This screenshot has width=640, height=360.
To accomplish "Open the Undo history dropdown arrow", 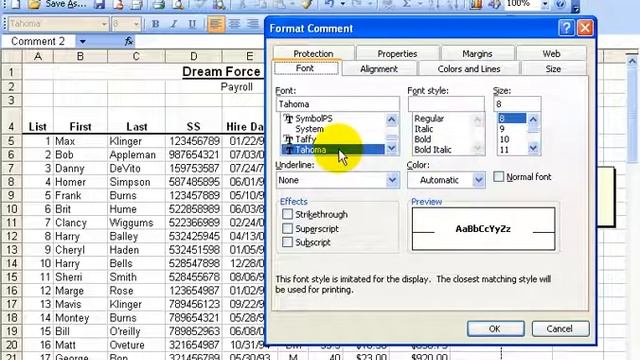I will [342, 4].
